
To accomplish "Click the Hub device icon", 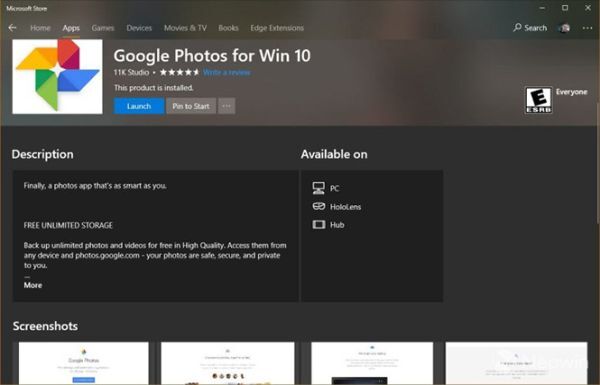I will click(318, 225).
